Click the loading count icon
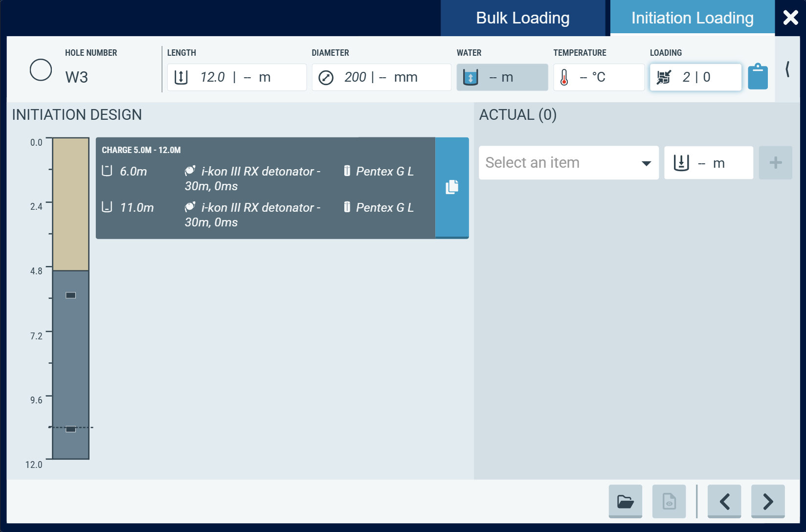 pyautogui.click(x=664, y=77)
